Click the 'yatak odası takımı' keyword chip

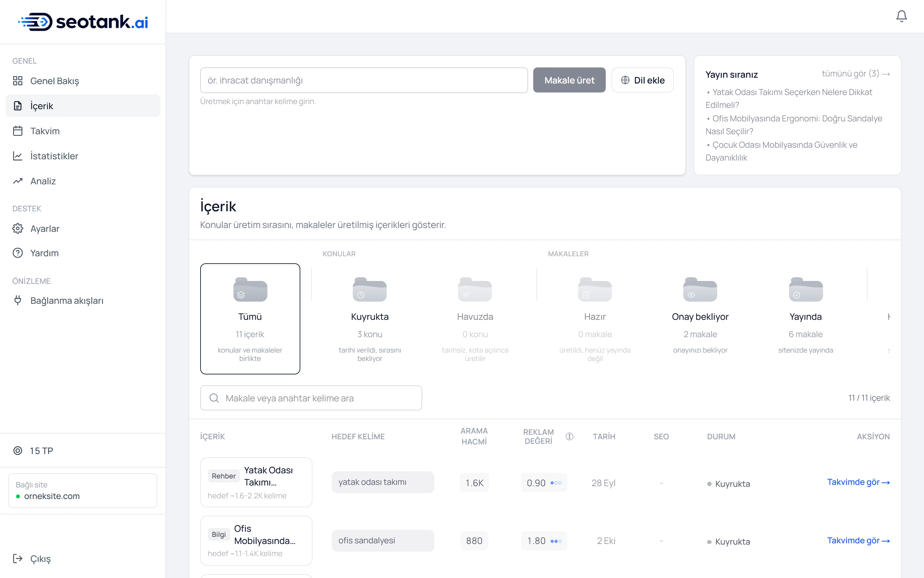382,482
